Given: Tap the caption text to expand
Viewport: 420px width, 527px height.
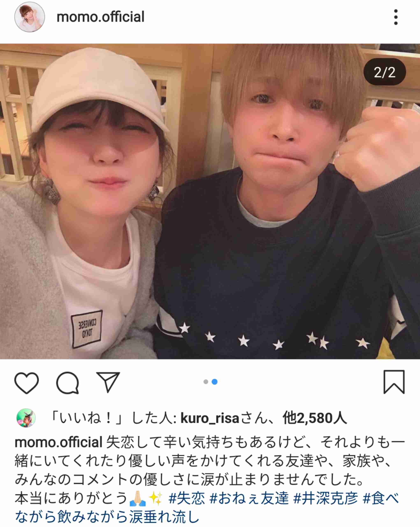Looking at the screenshot, I should pos(210,471).
